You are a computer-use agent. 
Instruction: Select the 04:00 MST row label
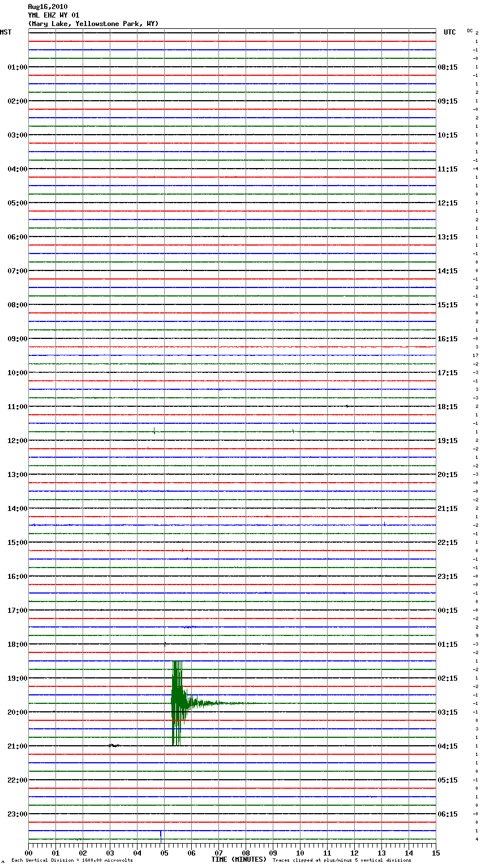[x=18, y=169]
